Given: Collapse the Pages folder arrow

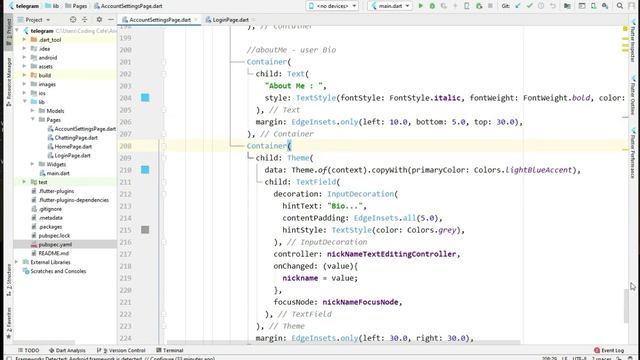Looking at the screenshot, I should pos(33,119).
